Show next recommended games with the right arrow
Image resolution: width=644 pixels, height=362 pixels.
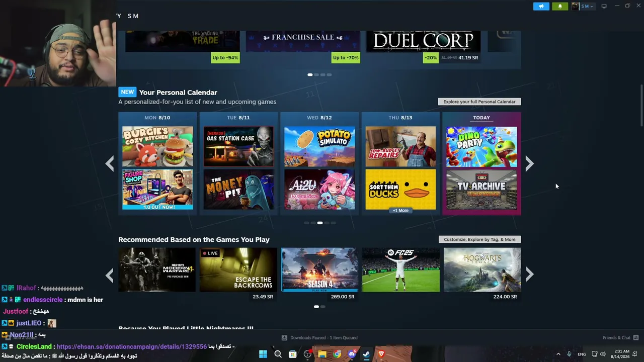tap(529, 274)
